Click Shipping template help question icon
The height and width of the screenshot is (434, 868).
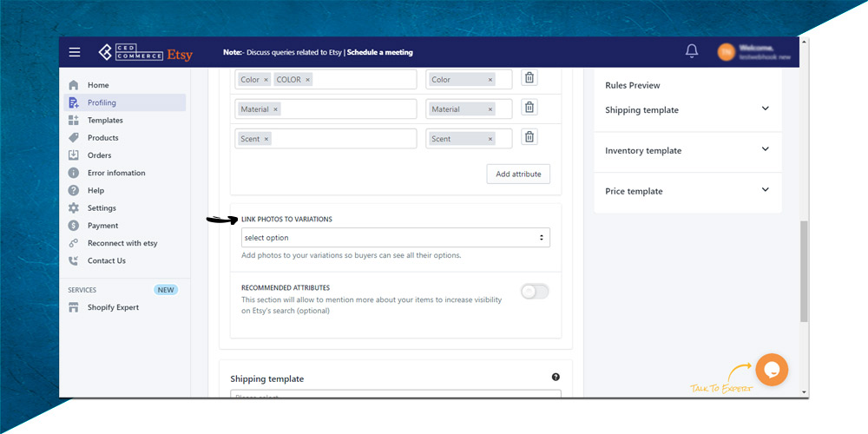pos(556,377)
